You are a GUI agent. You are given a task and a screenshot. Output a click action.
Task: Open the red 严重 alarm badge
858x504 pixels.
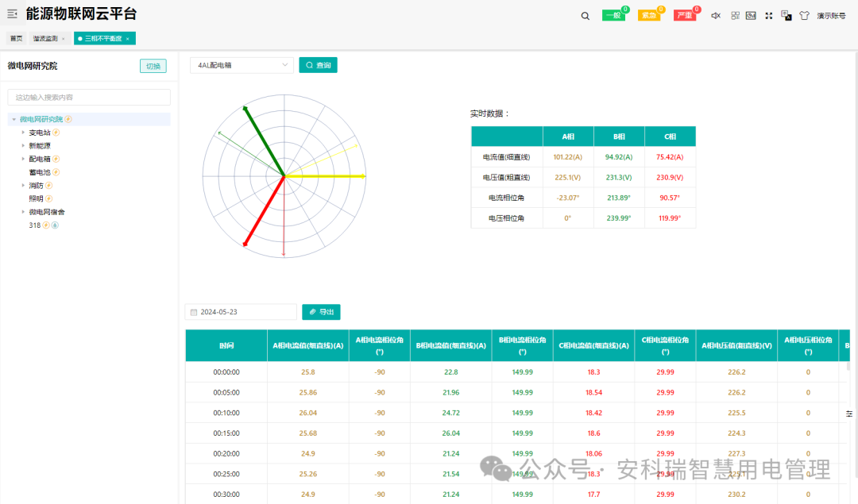[x=685, y=15]
